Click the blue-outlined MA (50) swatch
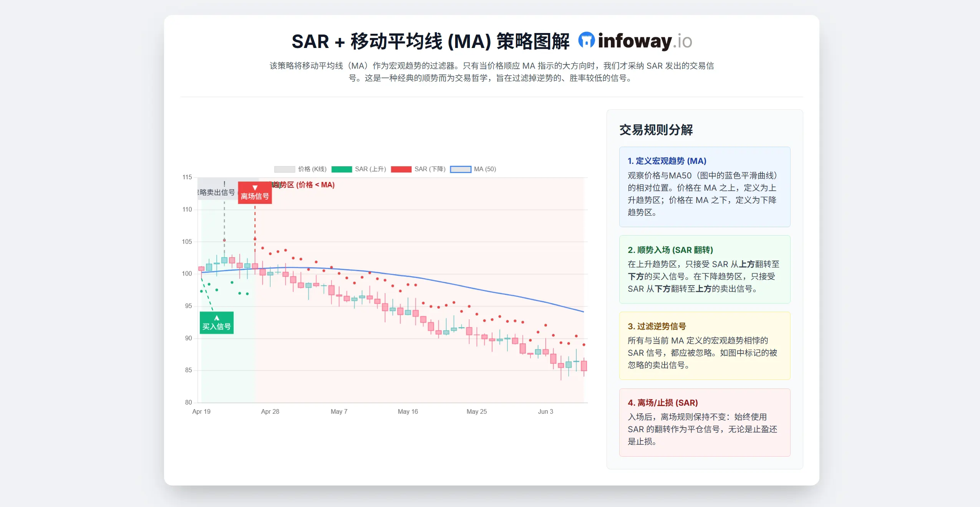Image resolution: width=980 pixels, height=507 pixels. tap(460, 169)
